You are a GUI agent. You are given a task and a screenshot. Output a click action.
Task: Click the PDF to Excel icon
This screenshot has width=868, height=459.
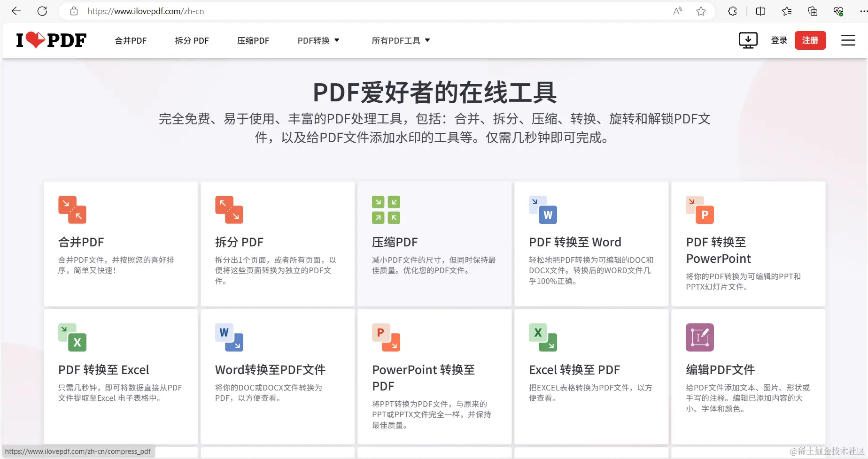coord(72,337)
